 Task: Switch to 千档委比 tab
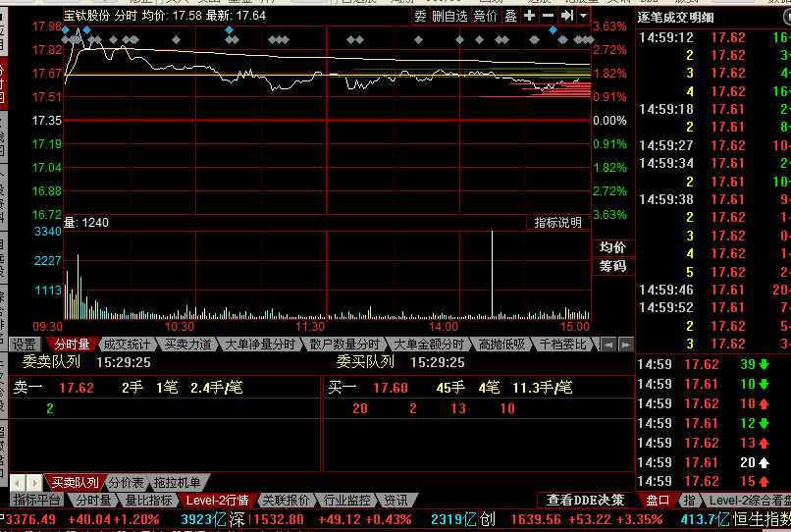click(x=562, y=345)
